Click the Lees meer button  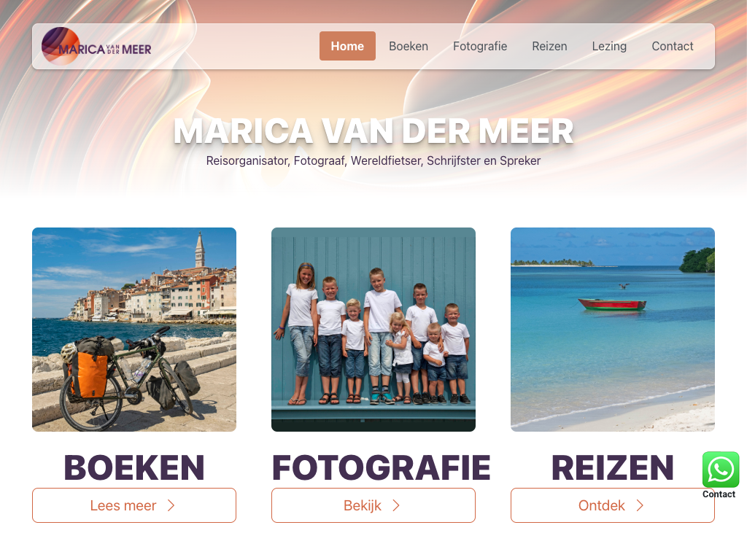(134, 505)
